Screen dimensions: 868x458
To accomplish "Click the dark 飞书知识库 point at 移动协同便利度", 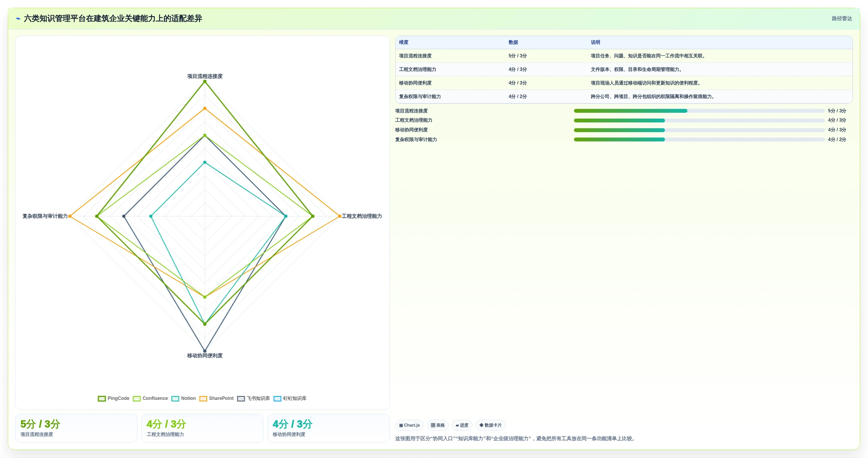I will pyautogui.click(x=205, y=351).
